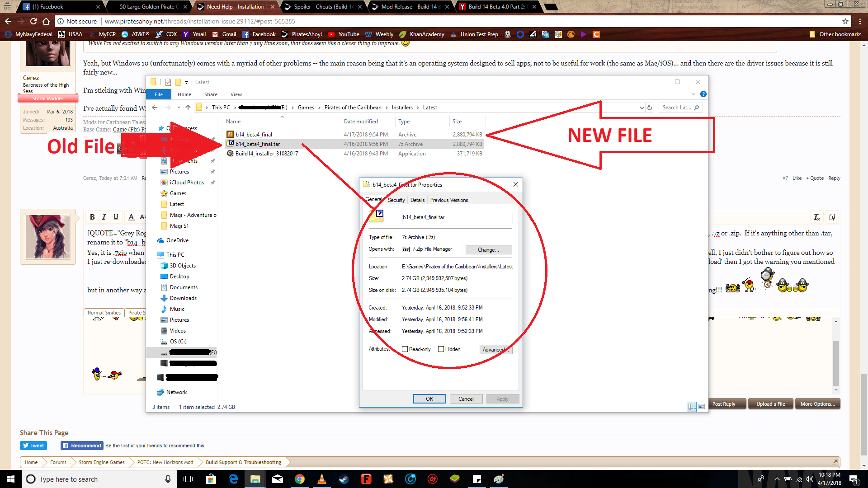Switch to Spoiler - Cheats browser tab
Screen dimensions: 868x488
(x=324, y=7)
